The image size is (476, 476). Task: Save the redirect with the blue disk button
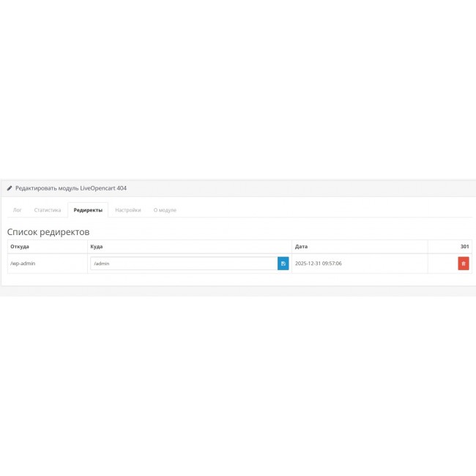[283, 264]
